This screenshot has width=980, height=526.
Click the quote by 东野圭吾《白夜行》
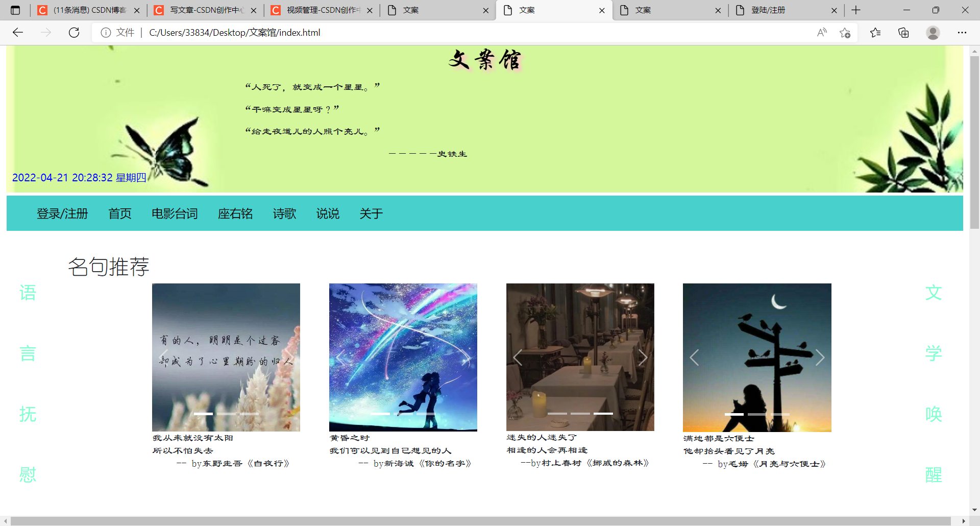221,451
